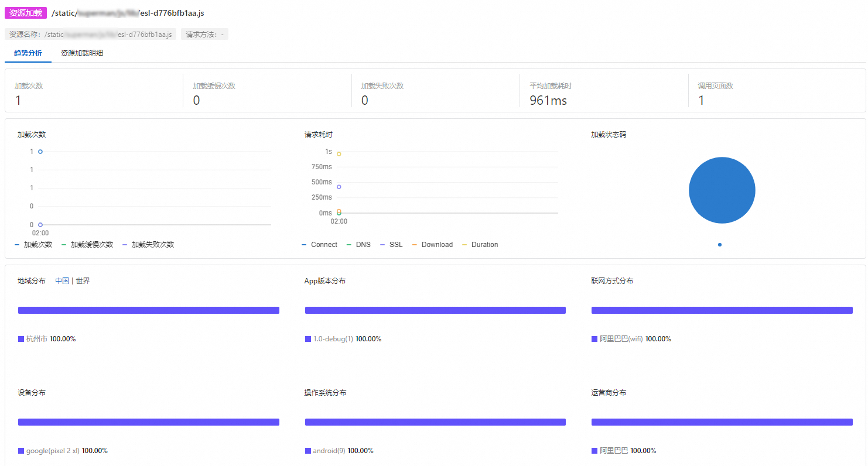This screenshot has height=466, width=868.
Task: Click the blue 加载状态码 pie chart
Action: tap(722, 190)
